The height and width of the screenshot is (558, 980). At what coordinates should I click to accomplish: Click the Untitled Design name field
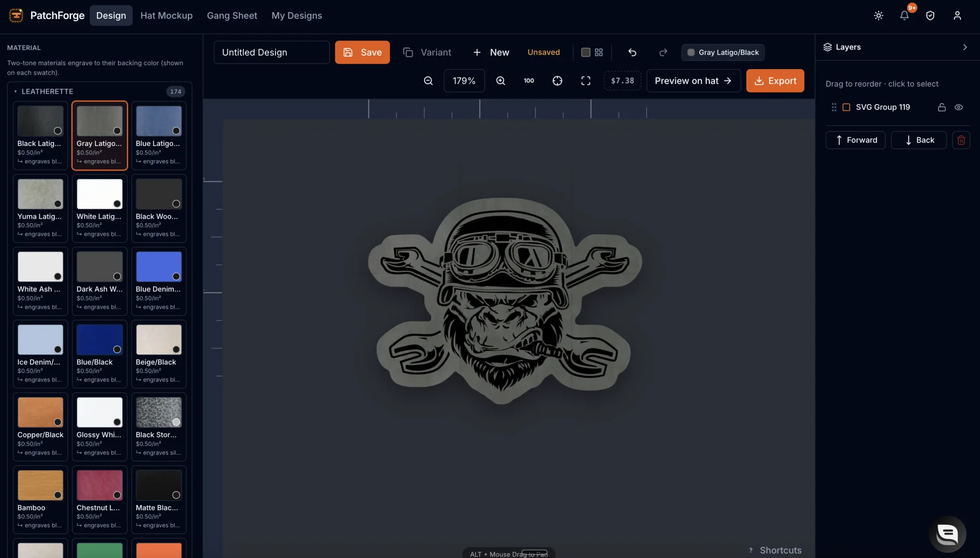coord(272,52)
